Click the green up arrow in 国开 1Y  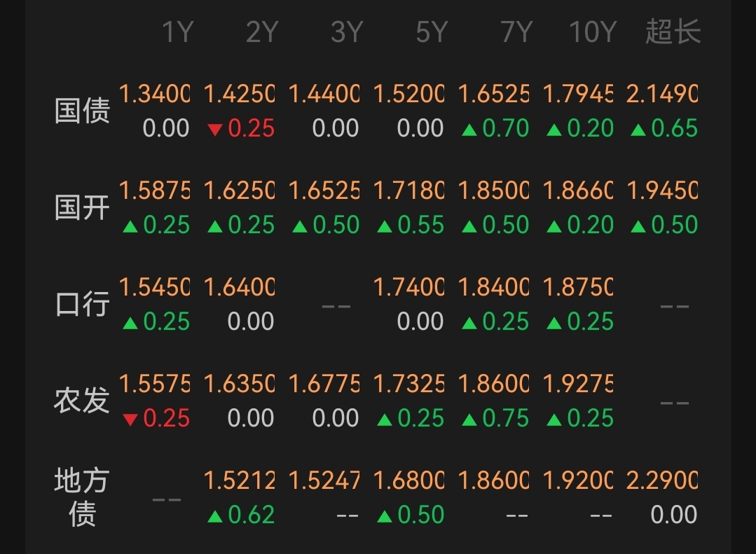(130, 226)
